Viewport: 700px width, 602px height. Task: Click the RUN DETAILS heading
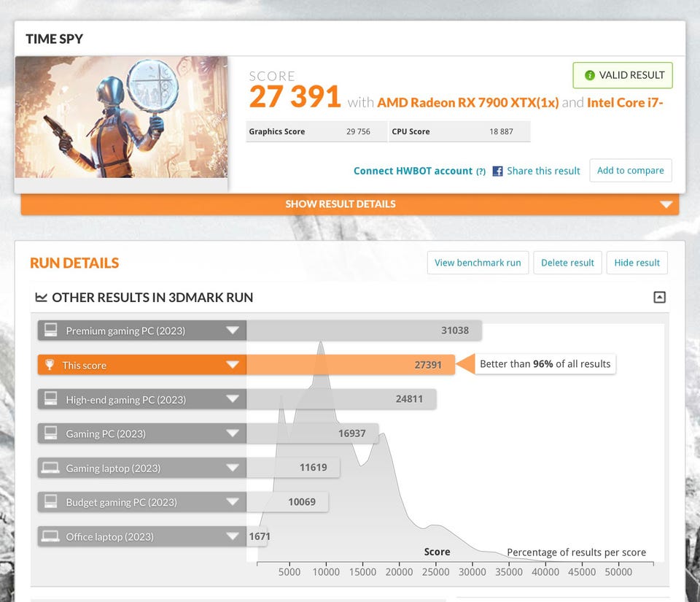[74, 263]
